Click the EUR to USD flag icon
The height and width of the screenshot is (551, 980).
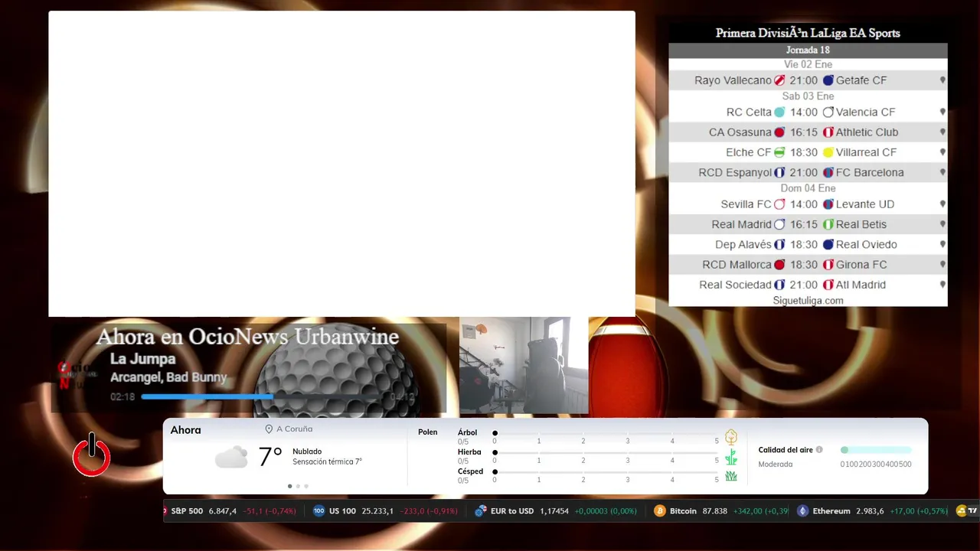click(481, 511)
